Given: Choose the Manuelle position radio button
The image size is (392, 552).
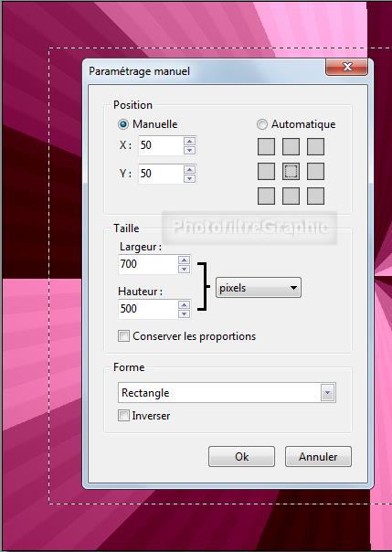Looking at the screenshot, I should point(122,124).
